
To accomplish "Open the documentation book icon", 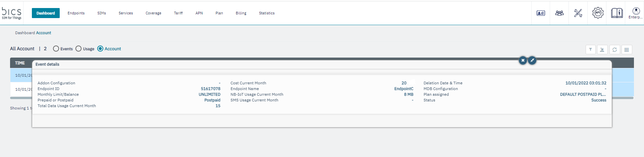I will pyautogui.click(x=616, y=13).
